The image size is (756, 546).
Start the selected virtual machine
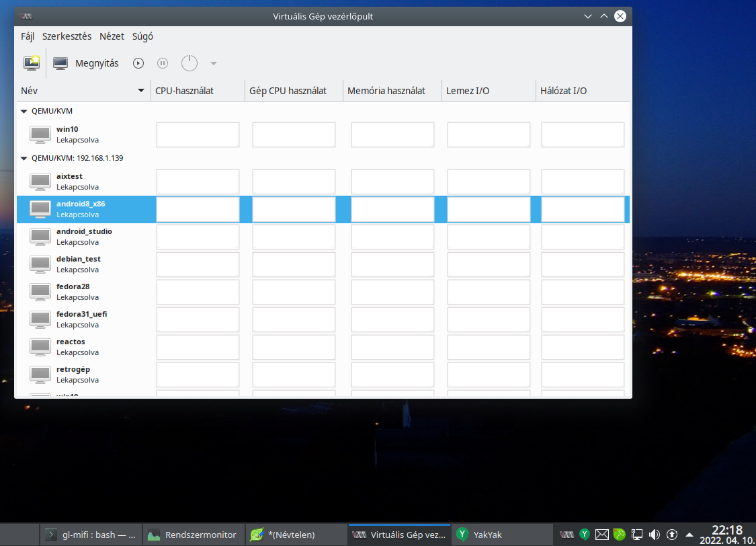tap(138, 63)
